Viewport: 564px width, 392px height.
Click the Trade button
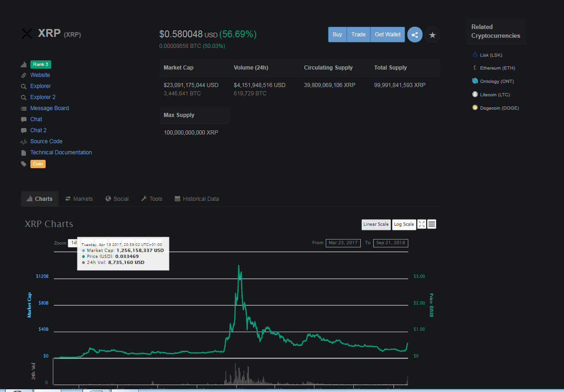[358, 35]
